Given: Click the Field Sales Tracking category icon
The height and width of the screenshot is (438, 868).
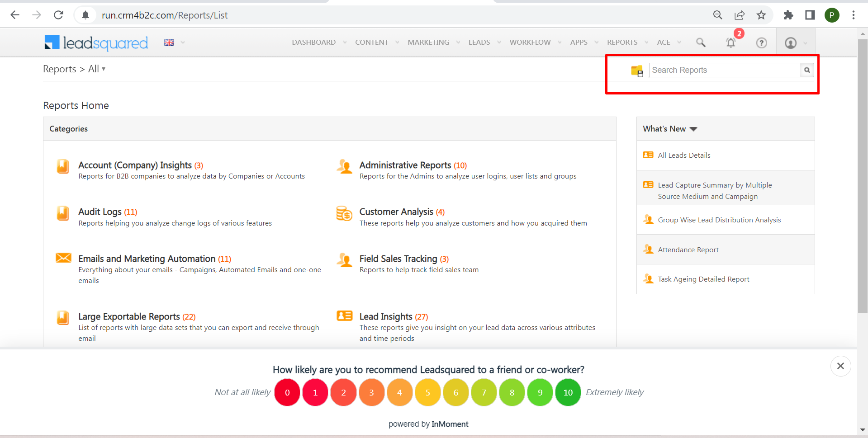Looking at the screenshot, I should pos(344,260).
